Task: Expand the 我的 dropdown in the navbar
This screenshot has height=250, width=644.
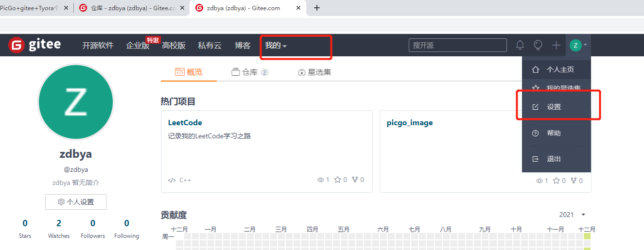Action: [276, 45]
